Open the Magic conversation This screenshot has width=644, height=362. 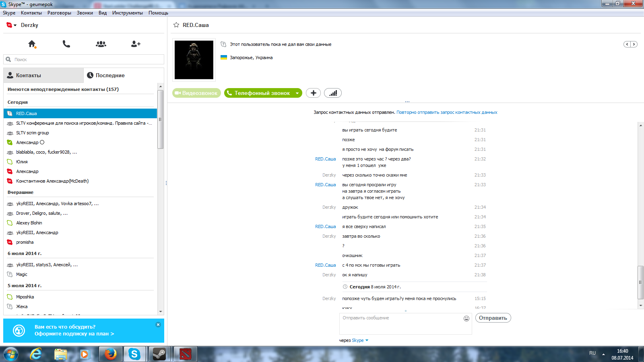[80, 274]
